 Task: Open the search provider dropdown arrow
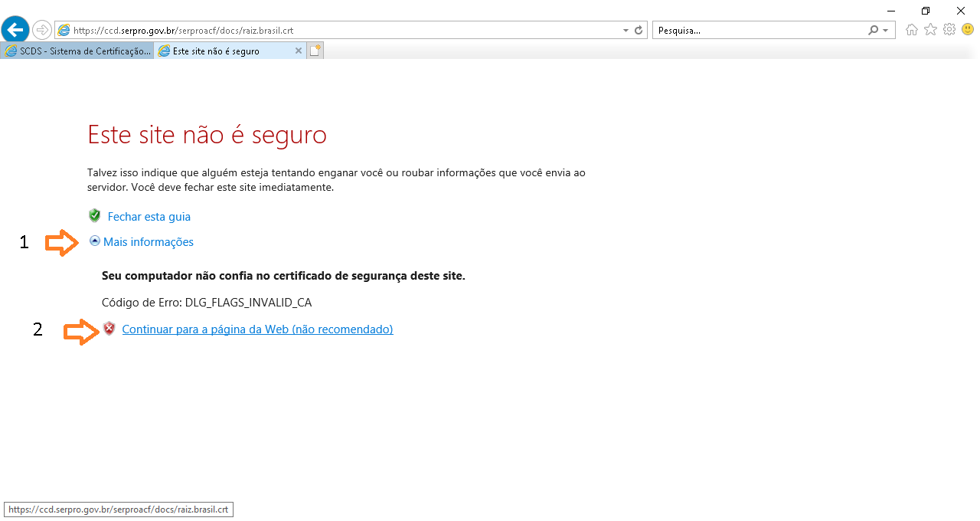click(x=886, y=31)
